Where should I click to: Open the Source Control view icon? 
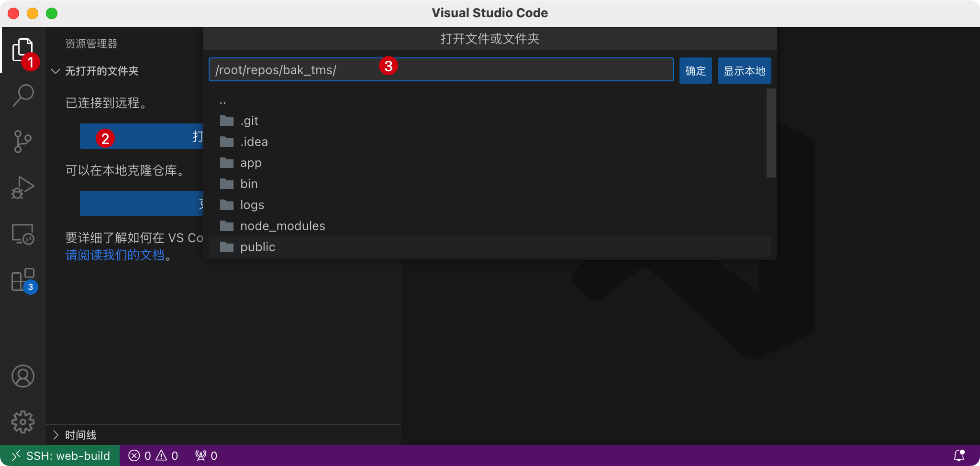click(22, 142)
